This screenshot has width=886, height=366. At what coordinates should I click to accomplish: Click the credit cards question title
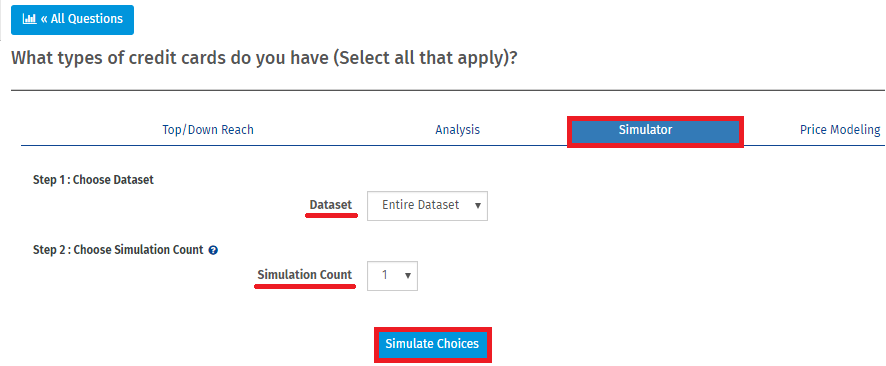(264, 58)
